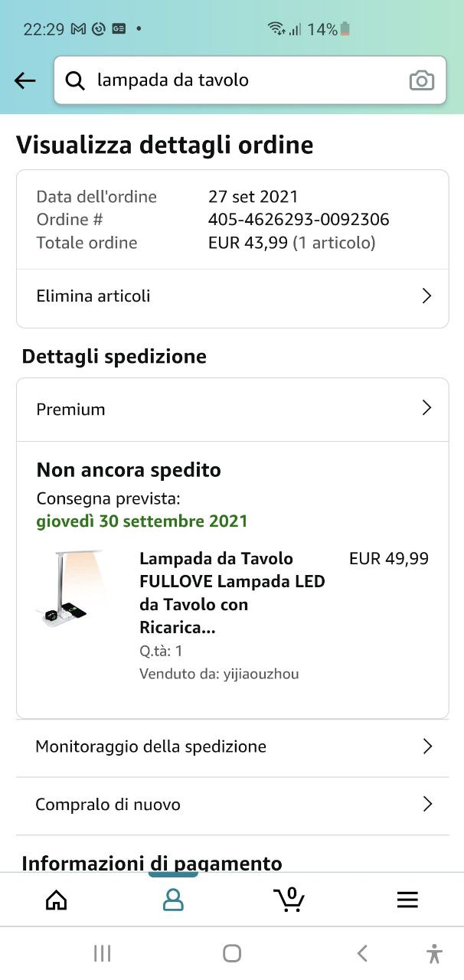Select the Compralo di nuovo label
464x980 pixels.
pos(108,805)
